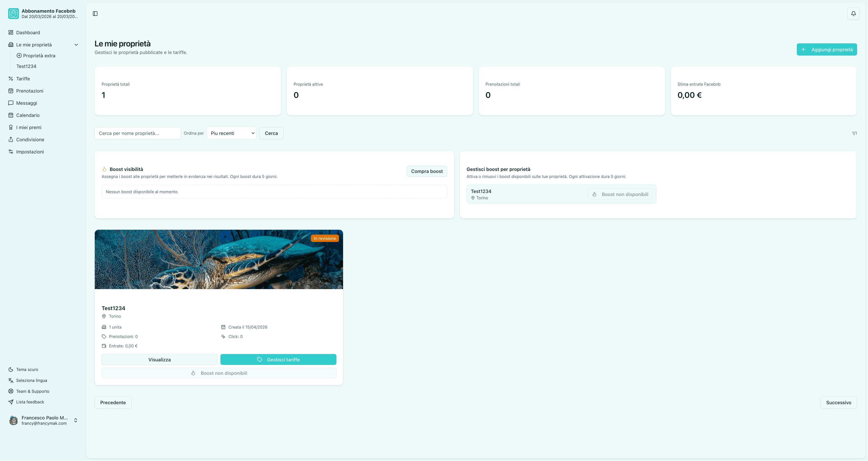
Task: Click Gestisci tariffe on the Test1234 card
Action: tap(278, 360)
